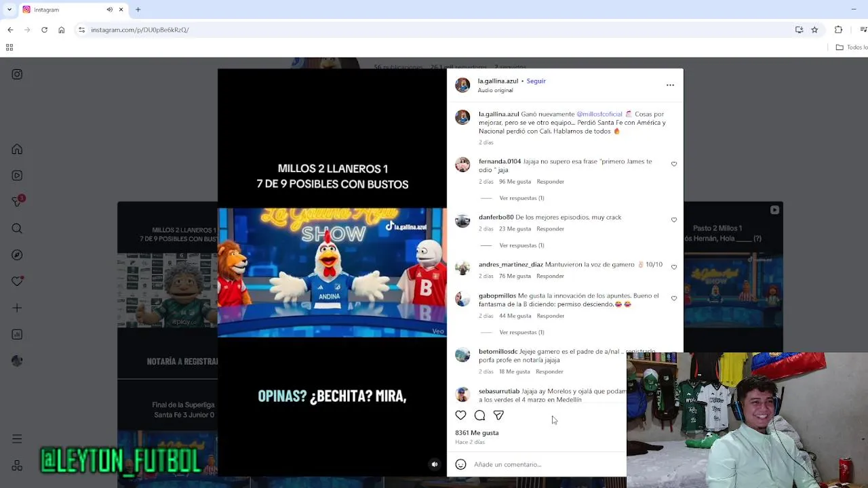This screenshot has width=868, height=488.
Task: Open Explore compass in the sidebar
Action: tap(17, 255)
